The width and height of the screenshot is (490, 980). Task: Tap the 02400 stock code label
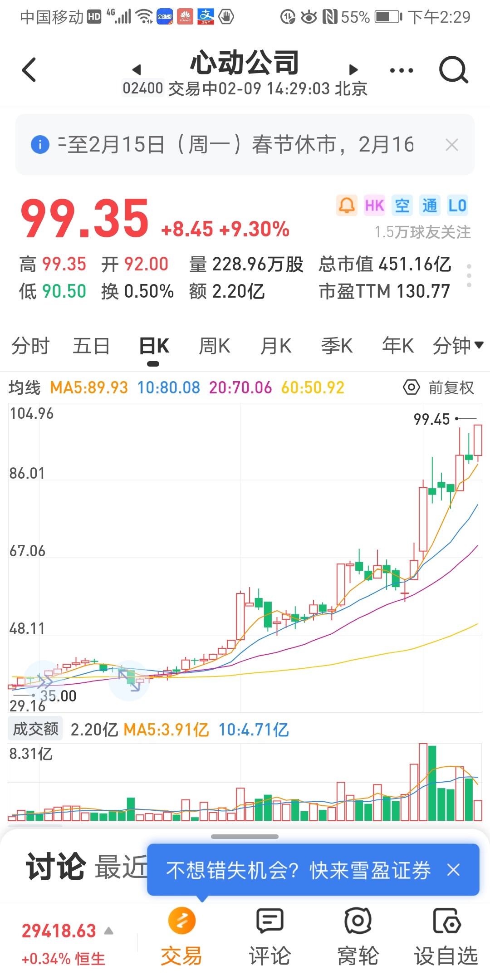142,88
